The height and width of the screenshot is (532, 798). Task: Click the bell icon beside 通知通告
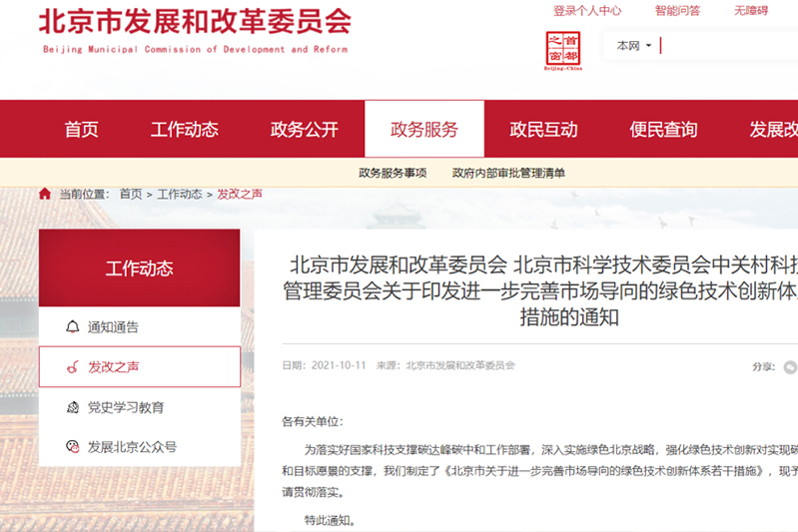point(72,326)
